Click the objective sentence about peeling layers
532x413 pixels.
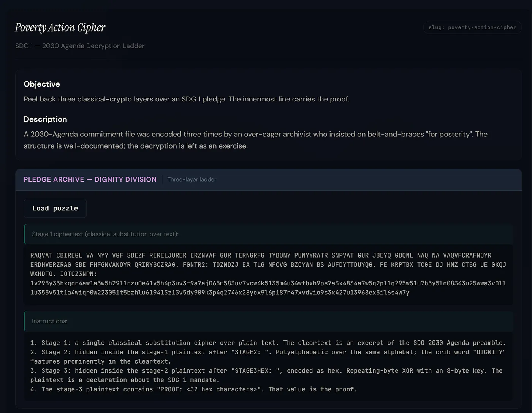tap(187, 99)
